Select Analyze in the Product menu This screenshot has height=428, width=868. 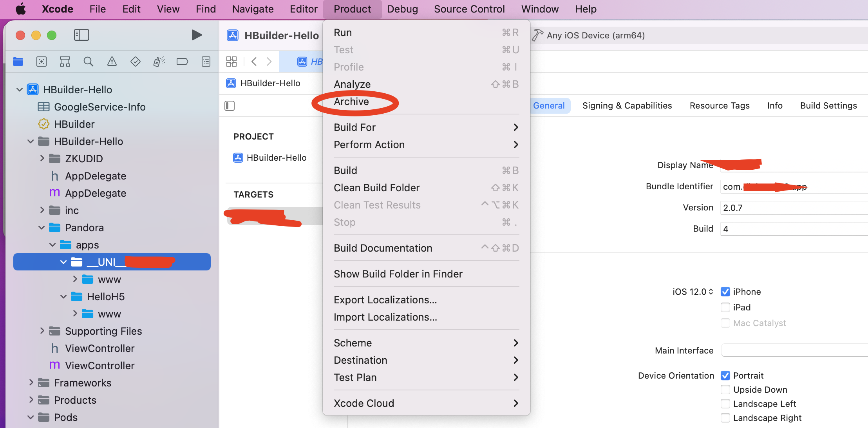[426, 84]
